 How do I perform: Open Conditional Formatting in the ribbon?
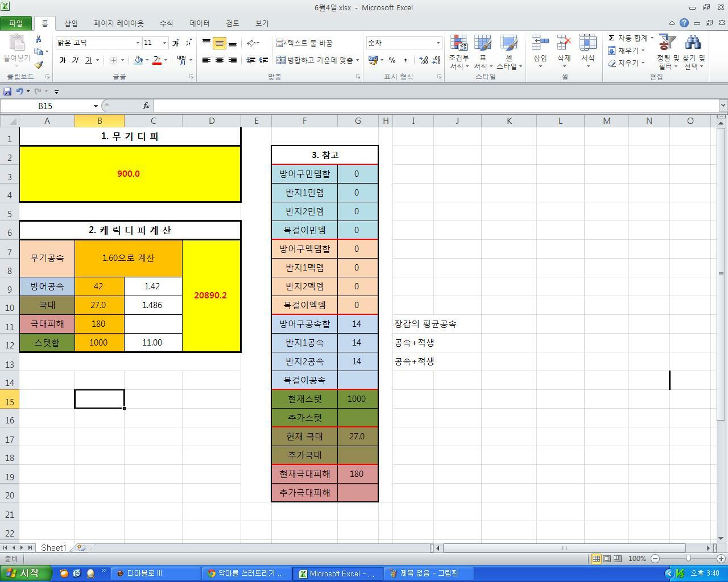(458, 52)
